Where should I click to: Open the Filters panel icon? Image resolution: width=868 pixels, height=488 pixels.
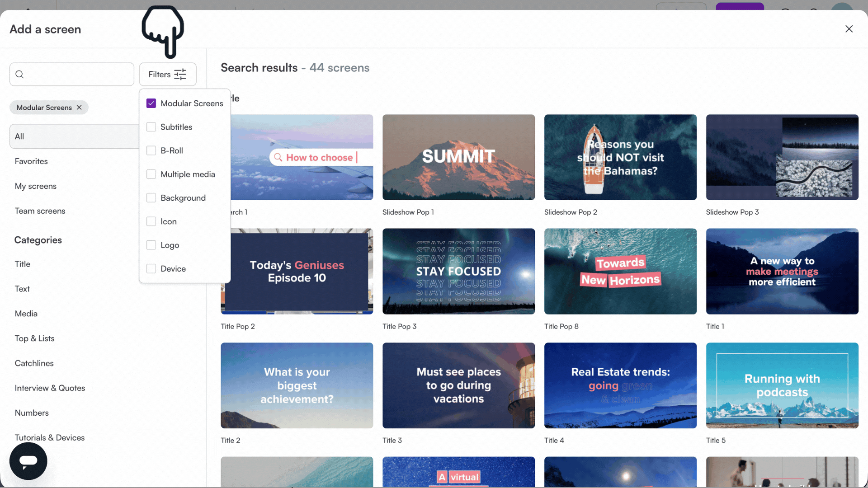[x=180, y=74]
